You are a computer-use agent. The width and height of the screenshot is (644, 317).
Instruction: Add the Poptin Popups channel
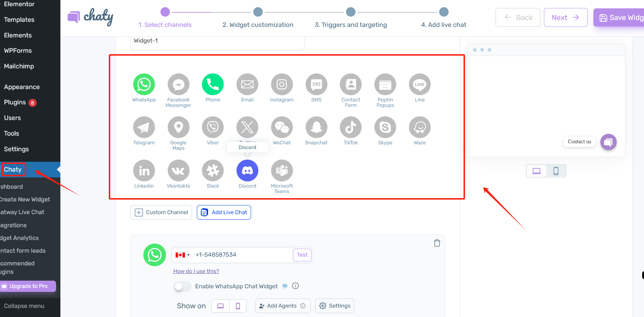[x=385, y=84]
